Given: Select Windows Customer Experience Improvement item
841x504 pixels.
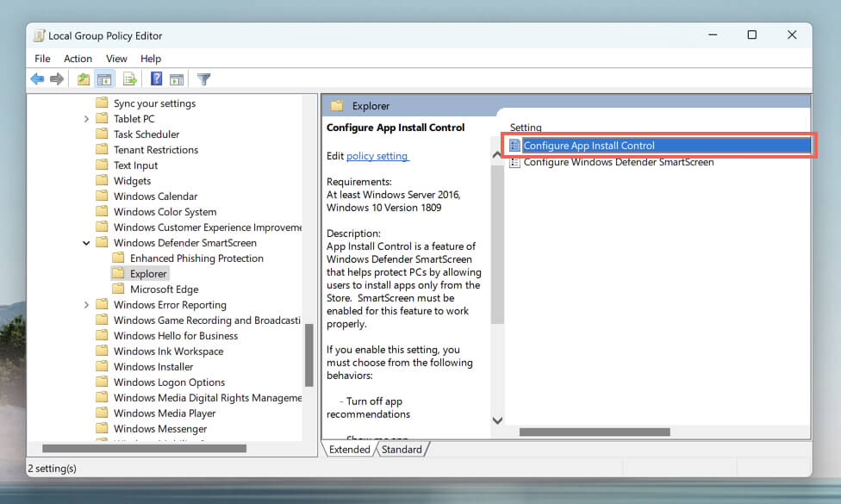Looking at the screenshot, I should click(x=208, y=227).
